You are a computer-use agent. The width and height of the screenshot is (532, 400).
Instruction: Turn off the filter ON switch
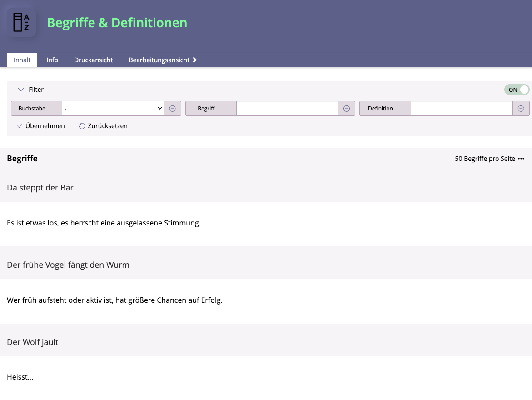coord(517,90)
